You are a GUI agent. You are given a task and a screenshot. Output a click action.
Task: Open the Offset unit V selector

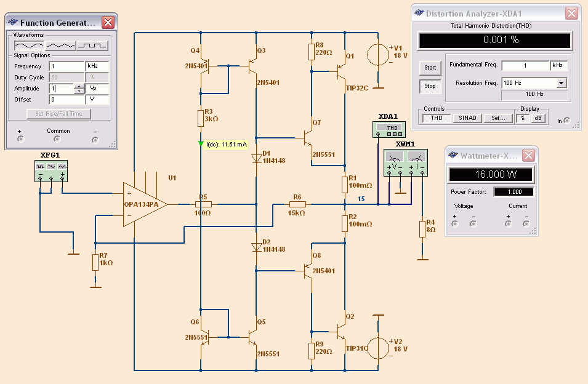point(97,99)
